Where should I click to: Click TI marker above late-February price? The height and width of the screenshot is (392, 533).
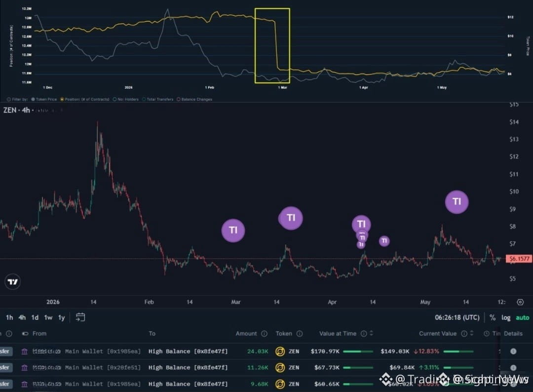coord(233,231)
